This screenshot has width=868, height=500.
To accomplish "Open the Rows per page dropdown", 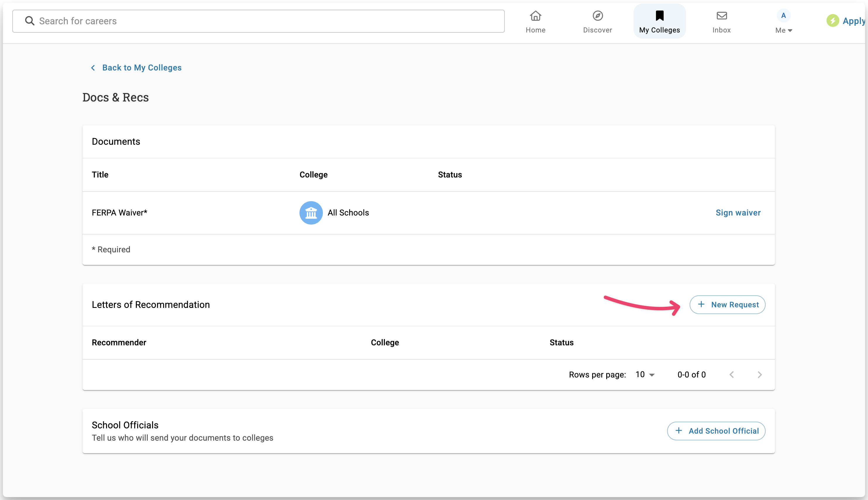I will click(645, 375).
